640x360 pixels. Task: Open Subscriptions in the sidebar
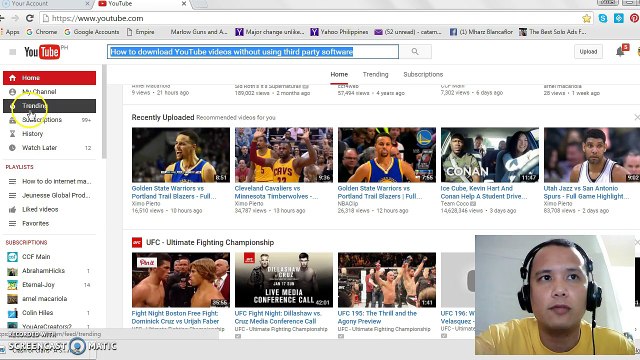(x=49, y=120)
